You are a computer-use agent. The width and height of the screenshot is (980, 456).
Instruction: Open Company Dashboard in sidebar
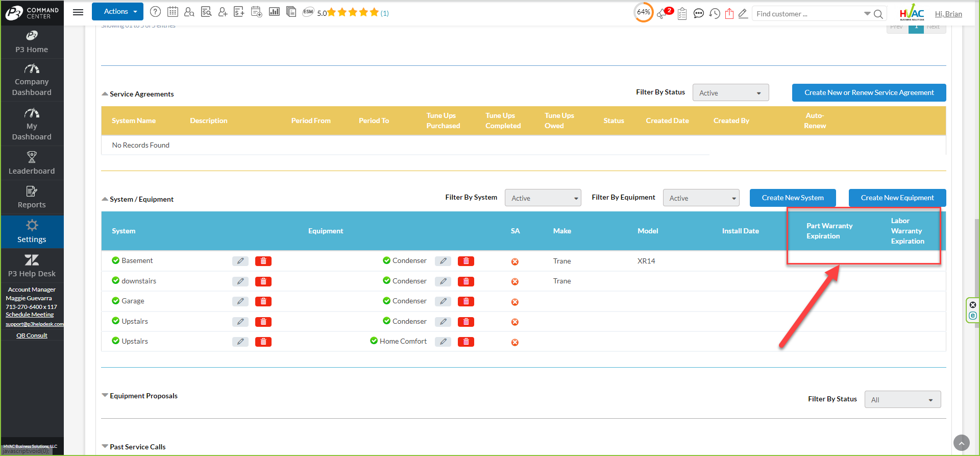(32, 80)
